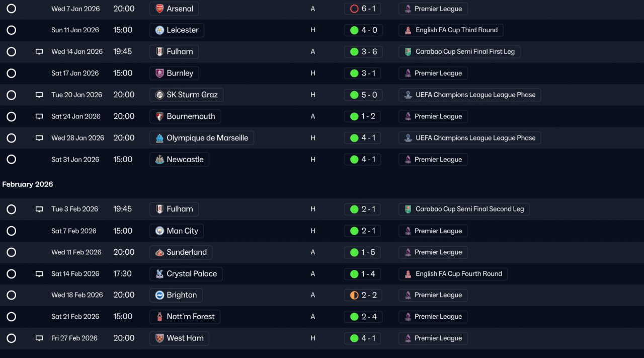Click the Arsenal club crest icon

159,9
